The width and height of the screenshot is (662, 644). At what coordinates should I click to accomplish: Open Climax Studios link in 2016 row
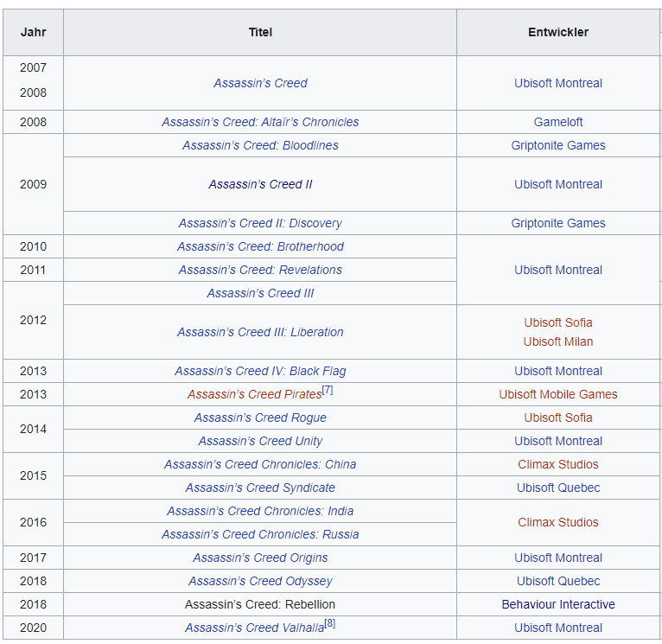[558, 522]
